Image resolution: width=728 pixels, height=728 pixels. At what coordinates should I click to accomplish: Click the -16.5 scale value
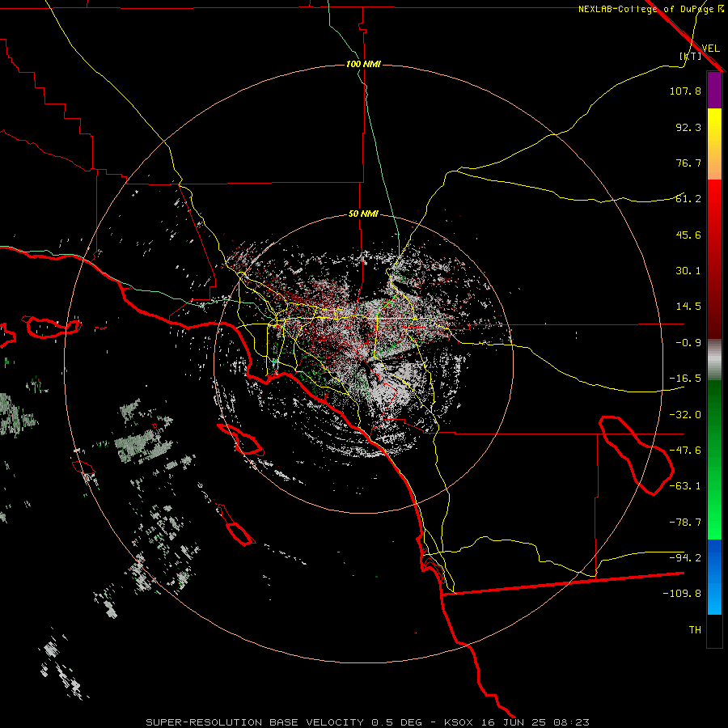(685, 379)
